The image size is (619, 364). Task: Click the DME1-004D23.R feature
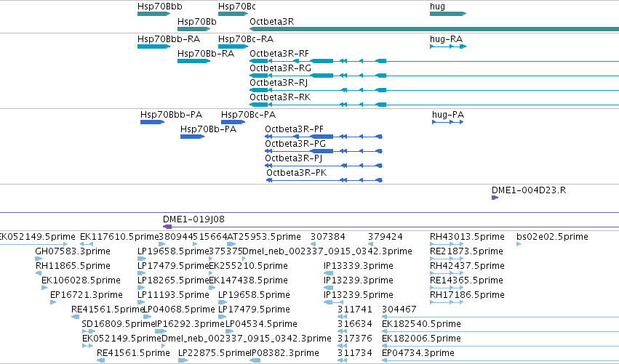point(495,198)
